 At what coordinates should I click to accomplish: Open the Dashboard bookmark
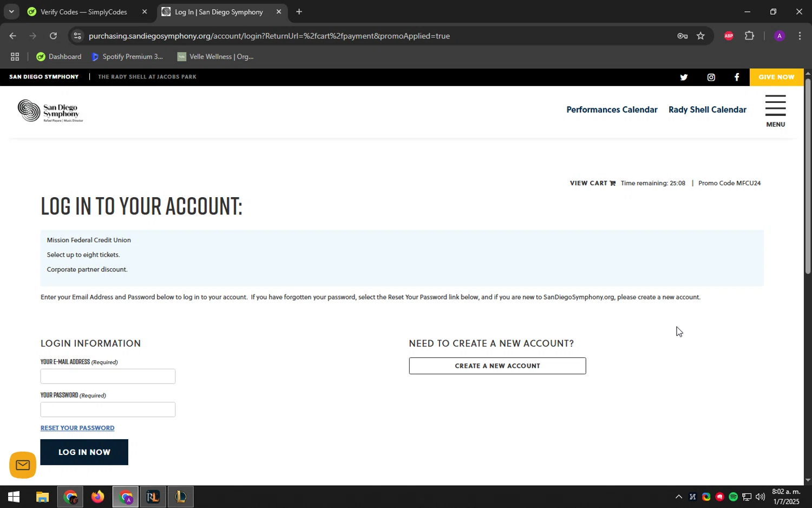click(x=58, y=56)
